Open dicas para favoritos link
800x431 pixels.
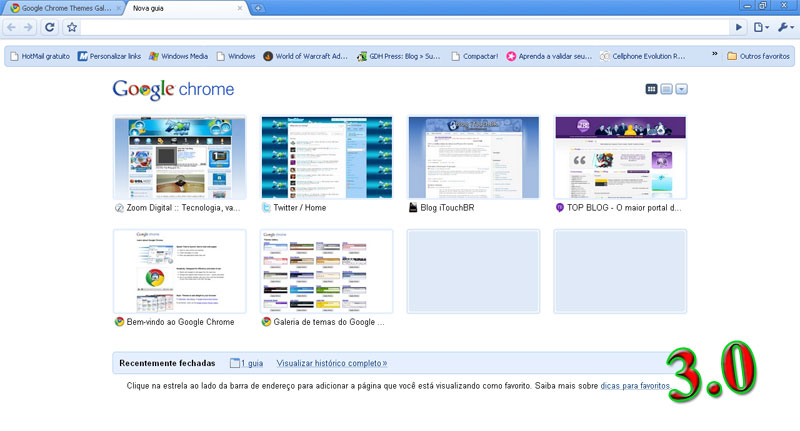[635, 386]
